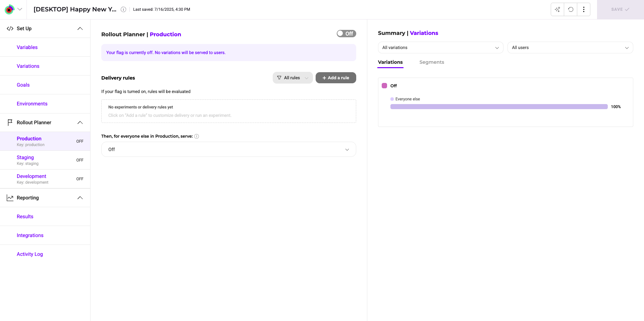The width and height of the screenshot is (644, 321).
Task: Toggle the Production flag On/Off switch
Action: click(x=346, y=34)
